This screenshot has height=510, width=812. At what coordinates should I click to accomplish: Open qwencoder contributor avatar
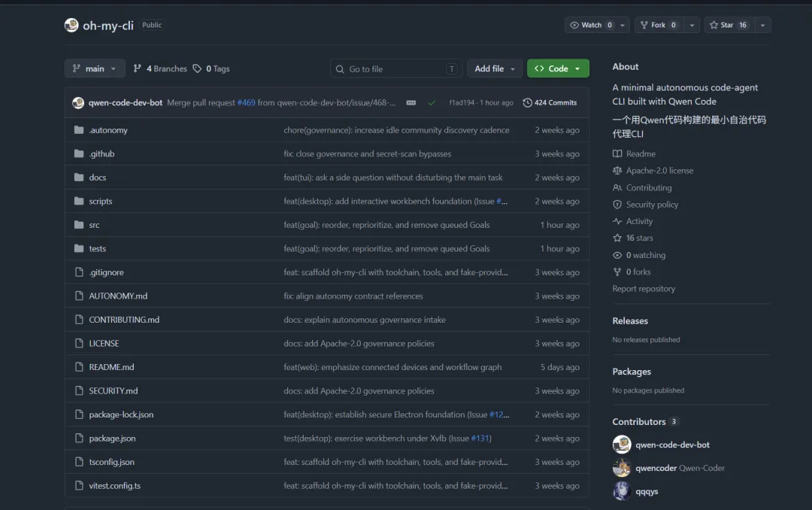coord(622,468)
